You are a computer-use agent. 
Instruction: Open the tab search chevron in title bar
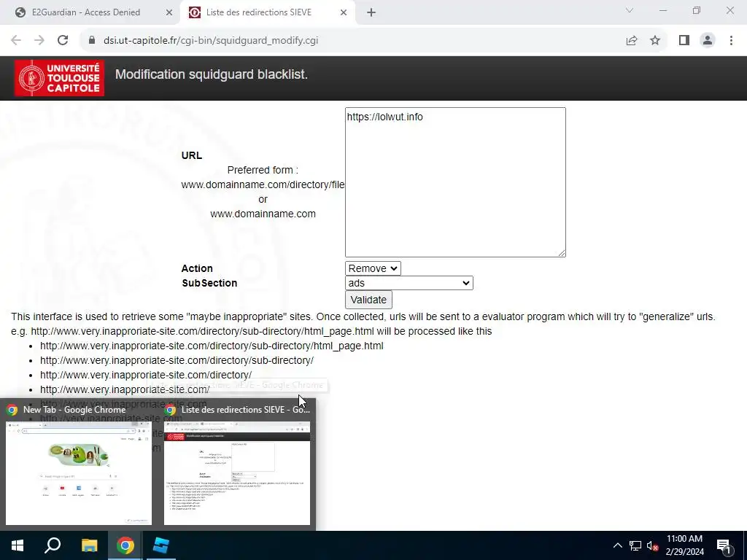click(x=630, y=10)
